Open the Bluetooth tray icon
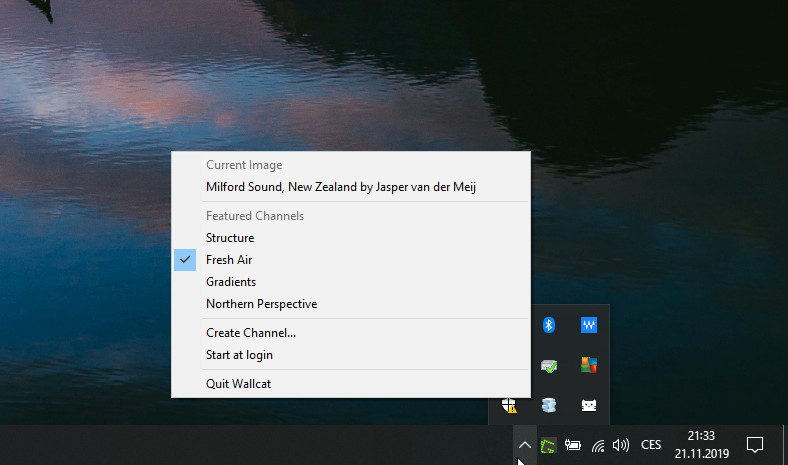788x465 pixels. click(x=549, y=325)
